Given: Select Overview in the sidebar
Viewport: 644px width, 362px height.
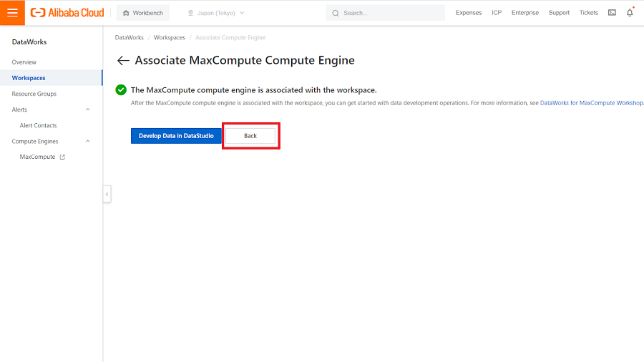Looking at the screenshot, I should 24,62.
